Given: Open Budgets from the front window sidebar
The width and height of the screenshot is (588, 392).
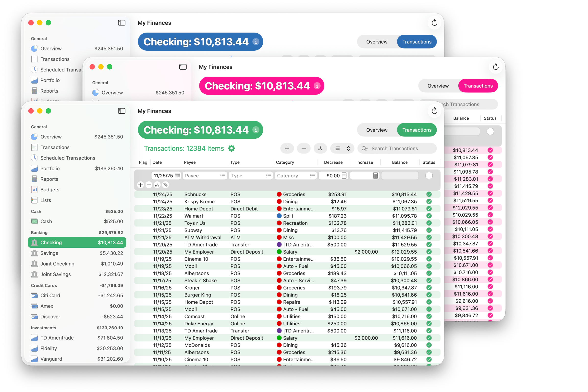Looking at the screenshot, I should [50, 189].
